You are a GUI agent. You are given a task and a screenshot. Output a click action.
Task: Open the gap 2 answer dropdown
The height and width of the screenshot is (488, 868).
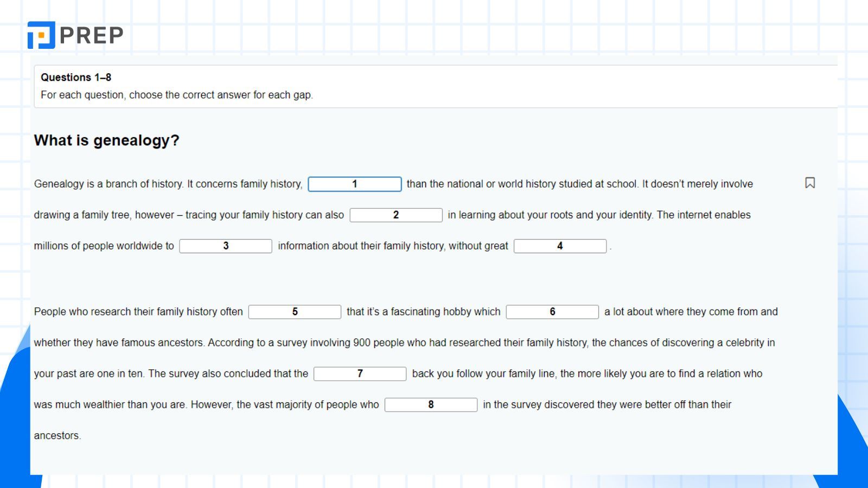[396, 215]
